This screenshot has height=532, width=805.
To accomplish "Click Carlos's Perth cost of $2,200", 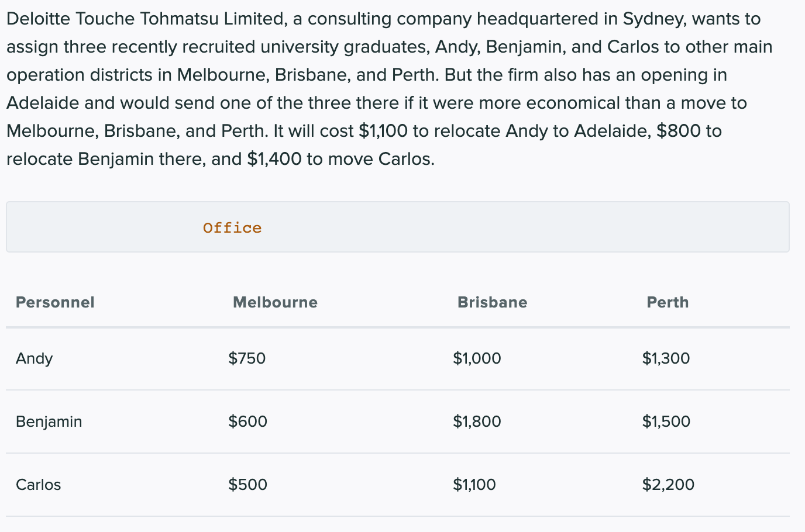I will click(668, 485).
